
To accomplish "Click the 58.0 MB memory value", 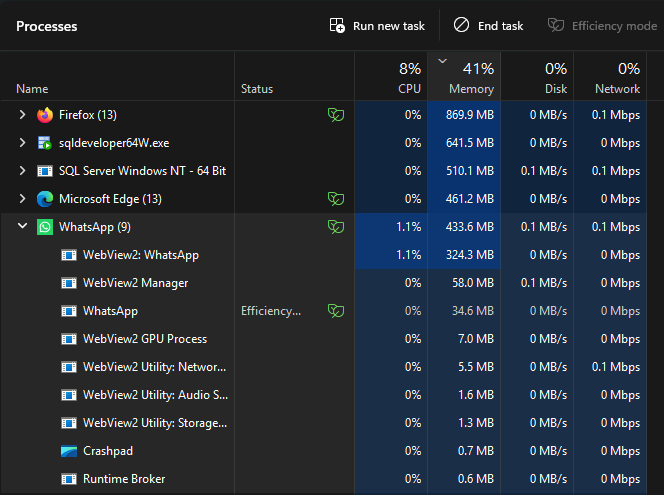I will tap(473, 283).
